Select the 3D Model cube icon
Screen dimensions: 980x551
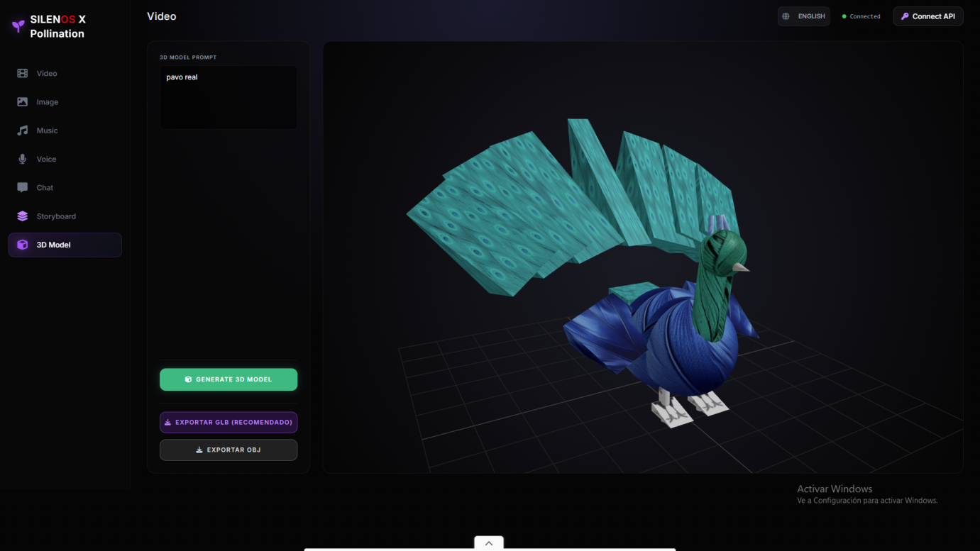click(21, 245)
